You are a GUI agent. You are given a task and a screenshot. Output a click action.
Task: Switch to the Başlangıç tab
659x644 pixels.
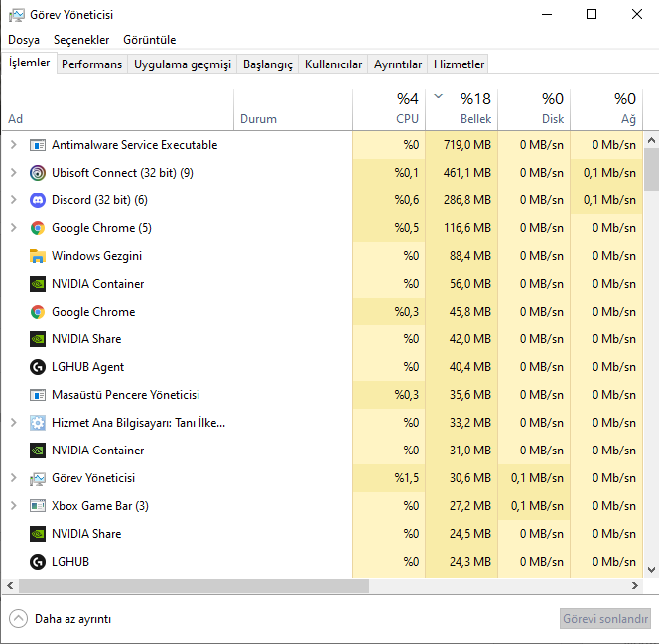coord(268,64)
